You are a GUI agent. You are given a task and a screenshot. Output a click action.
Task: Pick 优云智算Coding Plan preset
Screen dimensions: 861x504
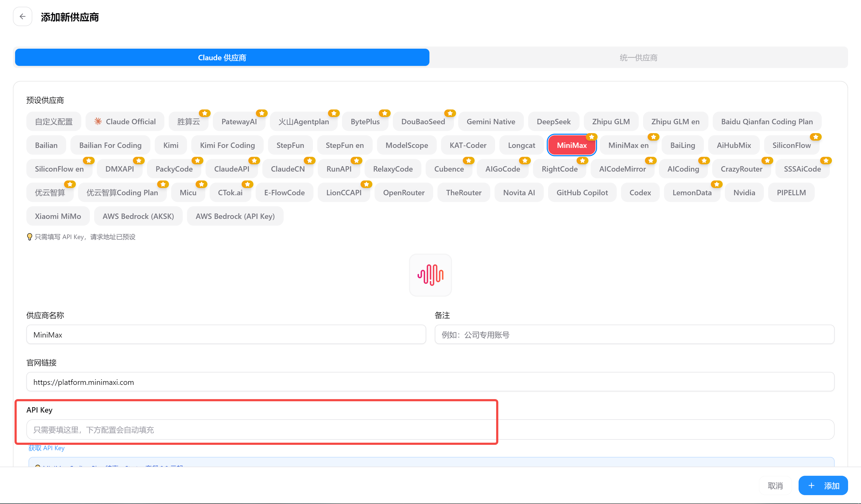(122, 192)
